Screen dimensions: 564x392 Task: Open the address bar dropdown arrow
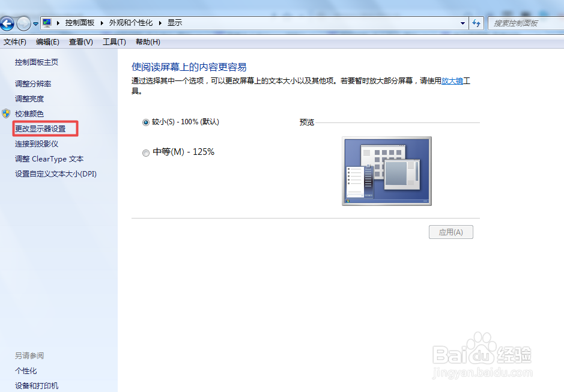pos(462,23)
